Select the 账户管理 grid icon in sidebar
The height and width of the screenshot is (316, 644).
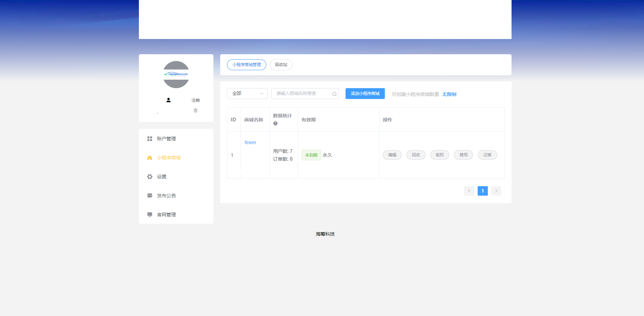[x=149, y=138]
